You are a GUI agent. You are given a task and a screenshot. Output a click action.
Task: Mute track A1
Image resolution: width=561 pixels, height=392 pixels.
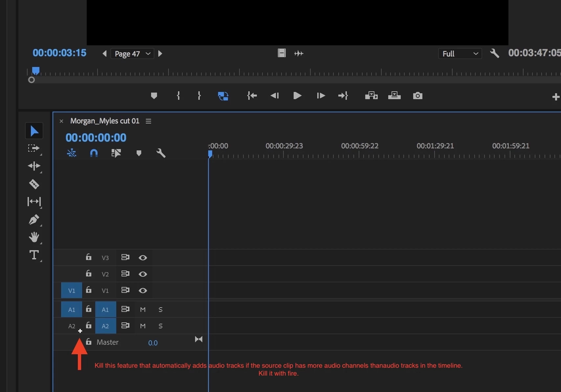click(x=143, y=310)
